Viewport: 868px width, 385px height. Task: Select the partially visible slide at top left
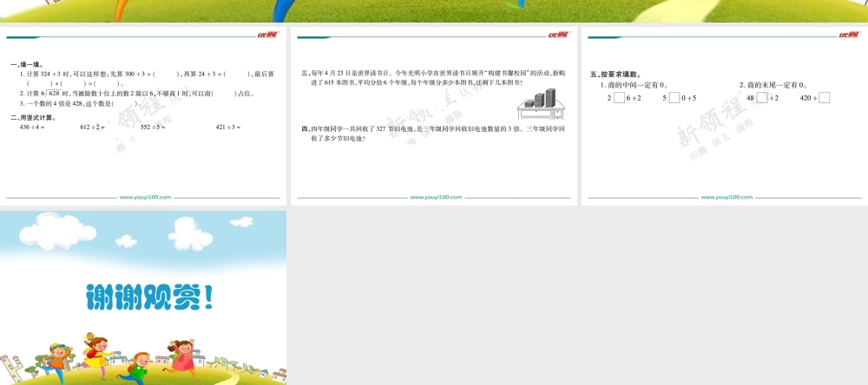point(143,10)
